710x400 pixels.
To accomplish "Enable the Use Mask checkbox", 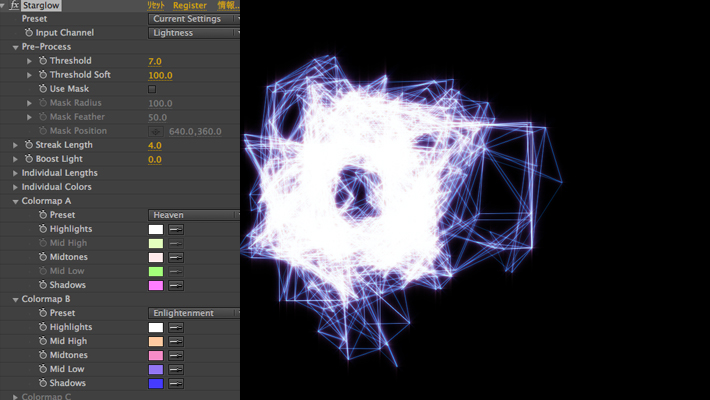I will (x=152, y=89).
